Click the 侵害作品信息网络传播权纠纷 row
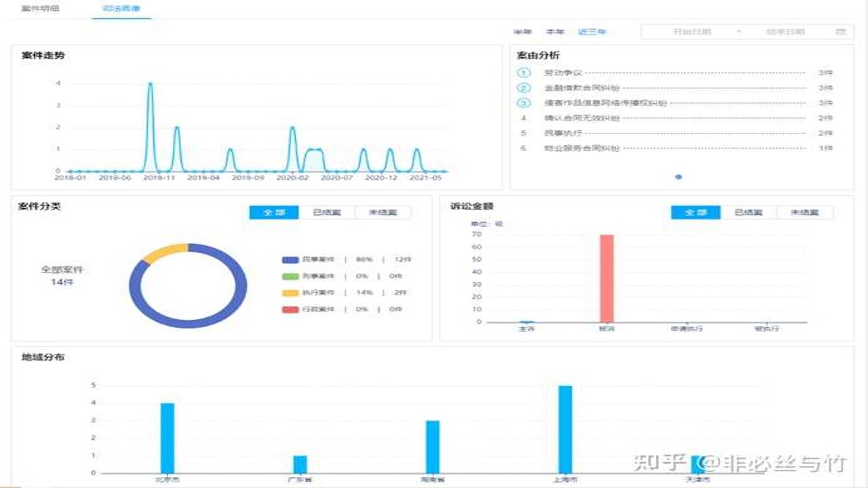Viewport: 868px width, 488px height. 675,103
